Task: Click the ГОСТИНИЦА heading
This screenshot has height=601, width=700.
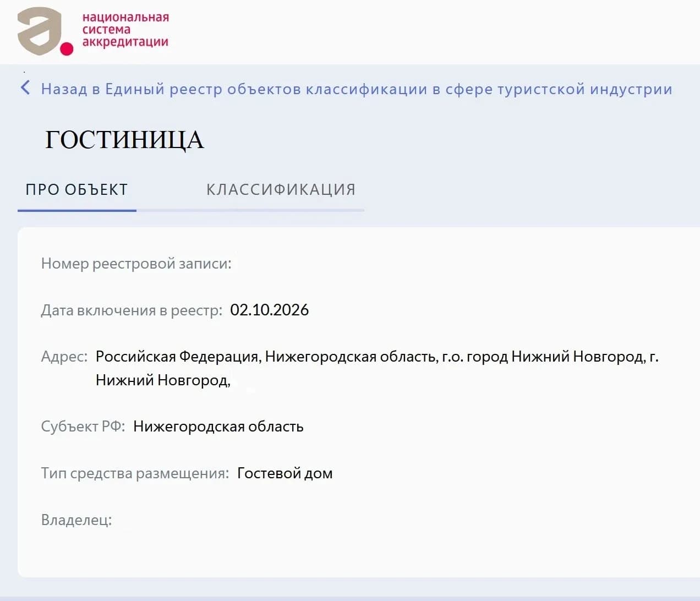Action: tap(124, 139)
